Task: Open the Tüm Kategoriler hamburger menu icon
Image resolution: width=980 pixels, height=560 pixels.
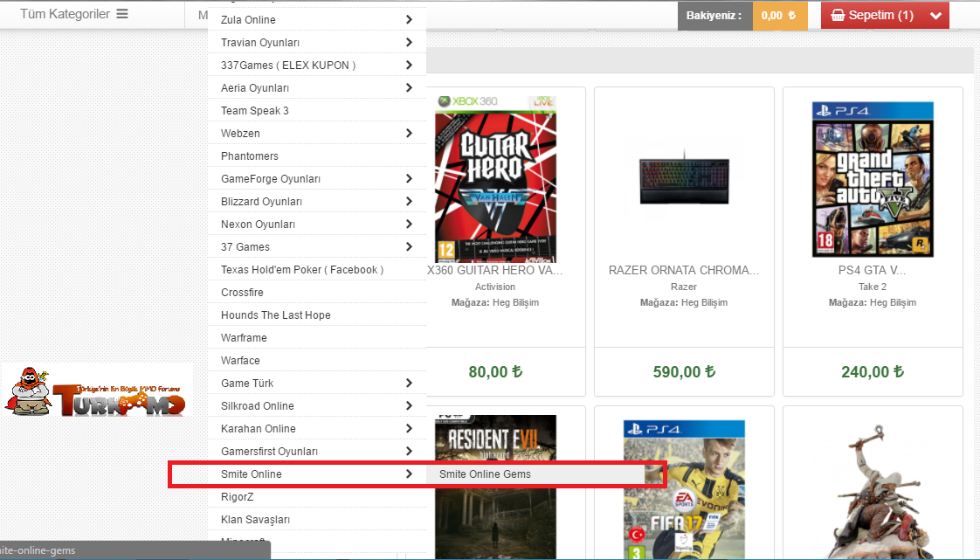Action: (122, 14)
